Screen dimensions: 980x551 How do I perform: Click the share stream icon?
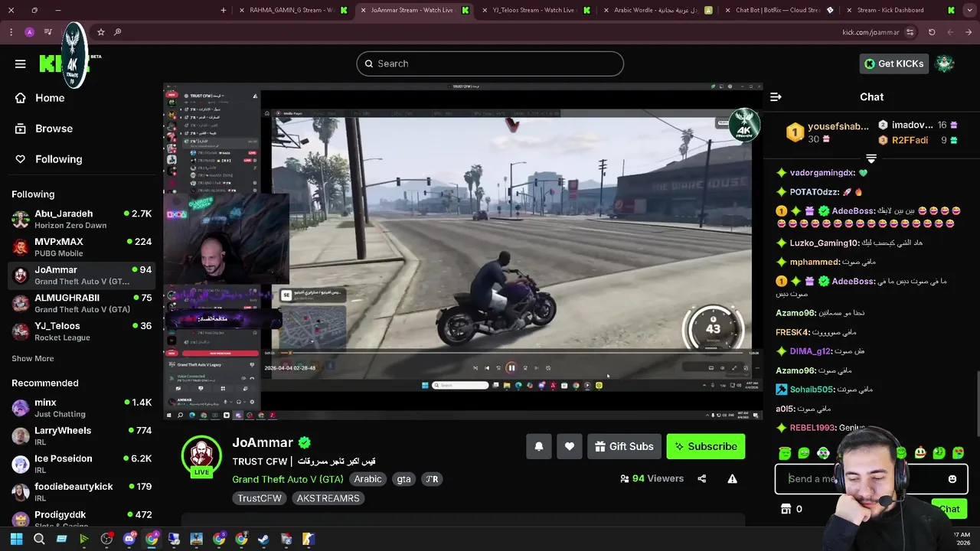coord(702,479)
